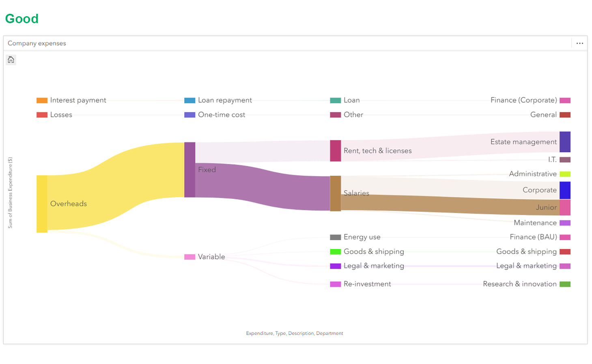Screen dimensions: 592x364
Task: Select the One-time cost node
Action: 189,115
